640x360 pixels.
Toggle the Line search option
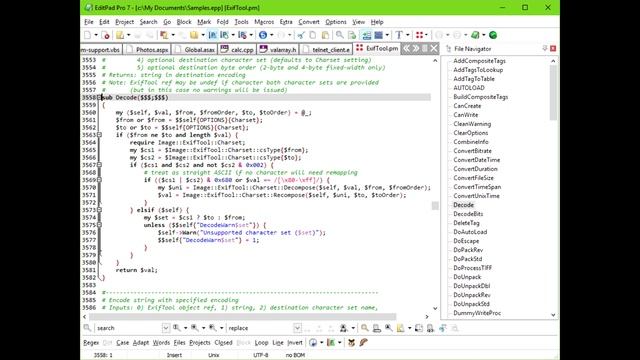point(278,343)
